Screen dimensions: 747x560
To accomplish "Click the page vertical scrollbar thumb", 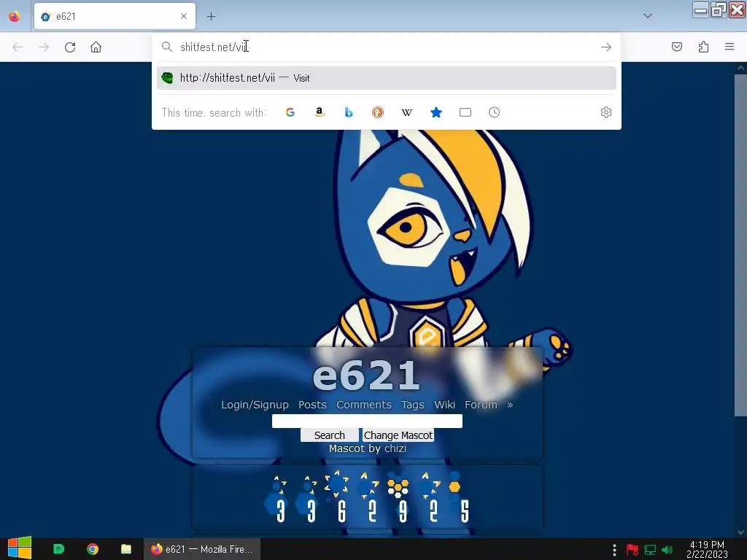I will click(741, 245).
